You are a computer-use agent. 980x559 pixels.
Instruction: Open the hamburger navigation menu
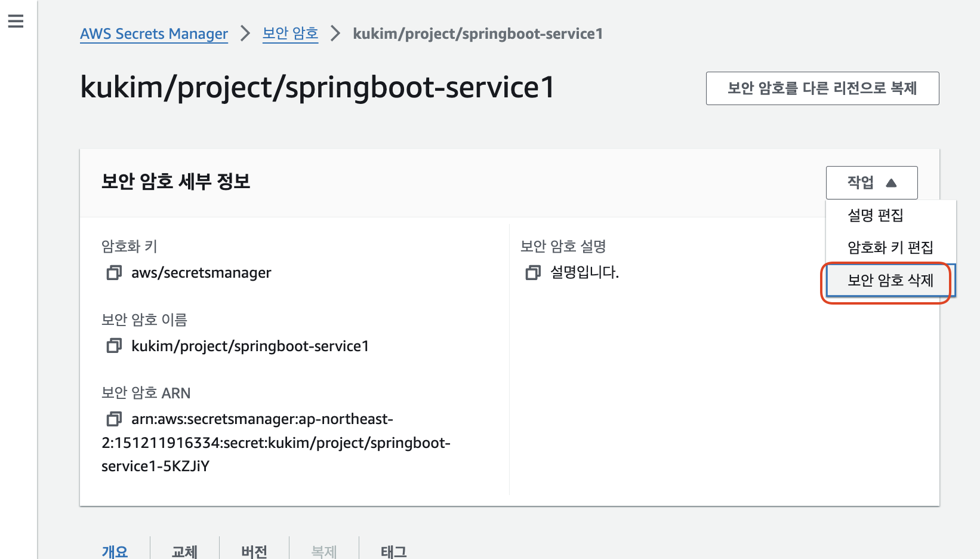16,21
